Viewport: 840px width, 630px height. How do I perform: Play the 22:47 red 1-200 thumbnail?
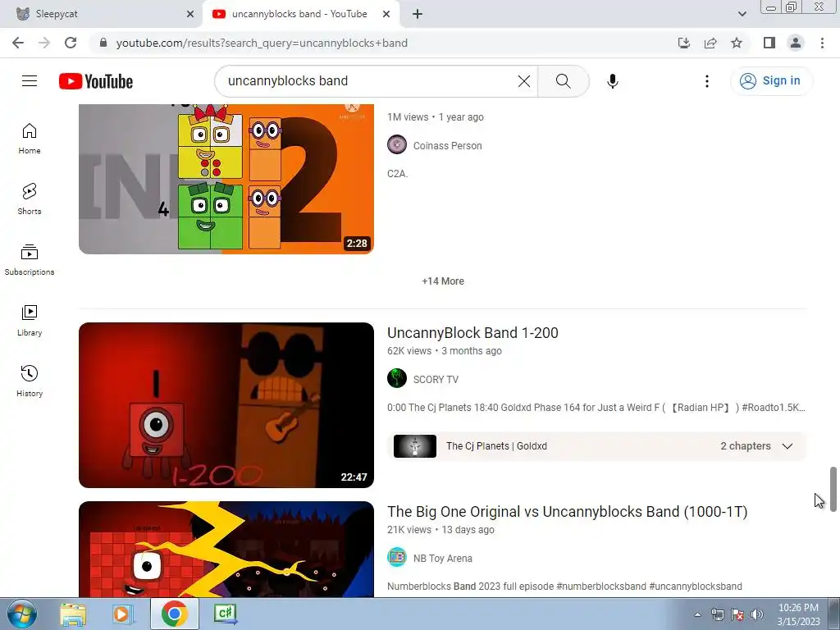click(226, 405)
